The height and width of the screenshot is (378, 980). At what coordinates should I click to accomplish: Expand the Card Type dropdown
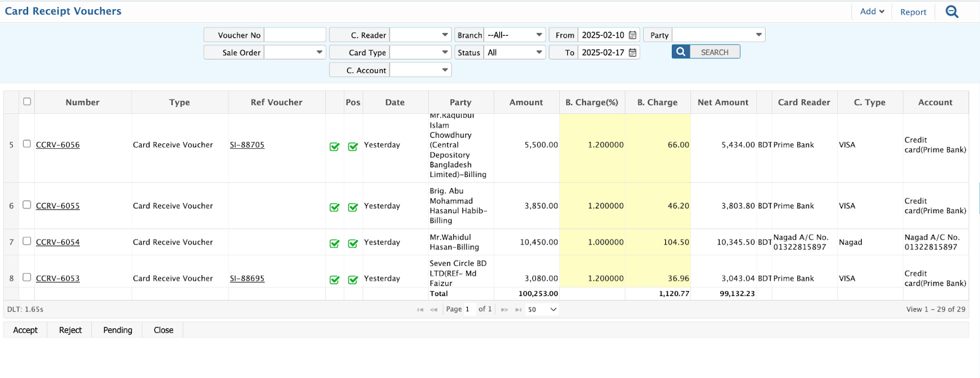[421, 53]
